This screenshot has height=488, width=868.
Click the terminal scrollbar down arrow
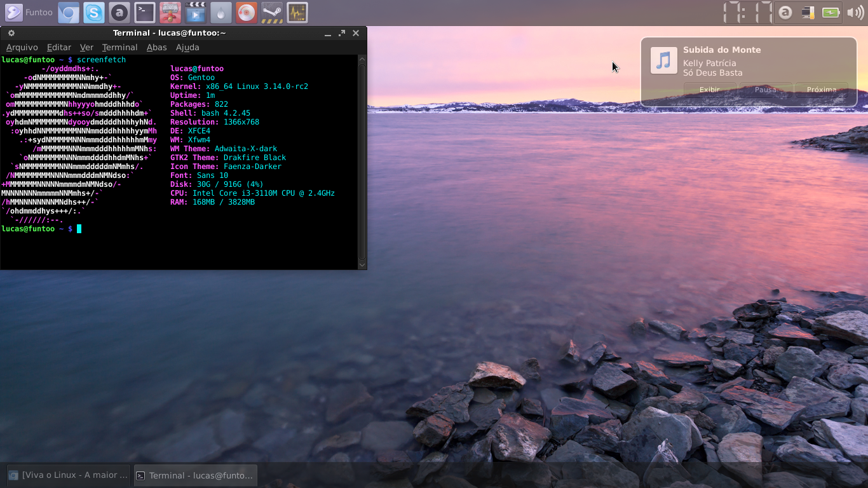click(x=362, y=264)
